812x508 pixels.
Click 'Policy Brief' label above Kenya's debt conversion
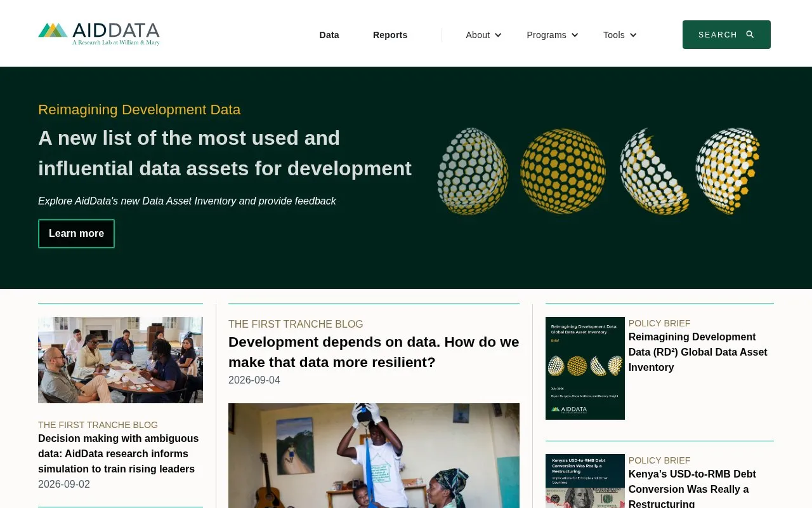(x=659, y=460)
